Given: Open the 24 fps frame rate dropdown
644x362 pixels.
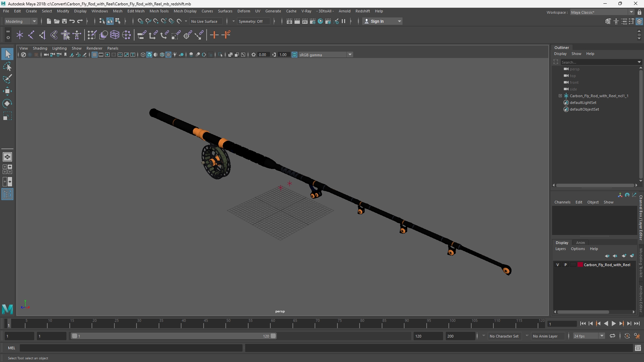Looking at the screenshot, I should click(x=588, y=336).
